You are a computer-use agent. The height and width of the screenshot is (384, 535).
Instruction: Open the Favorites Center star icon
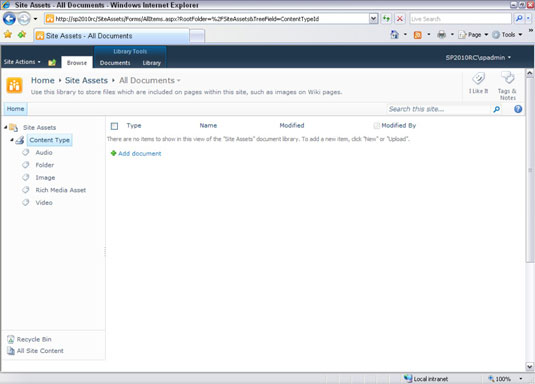8,34
